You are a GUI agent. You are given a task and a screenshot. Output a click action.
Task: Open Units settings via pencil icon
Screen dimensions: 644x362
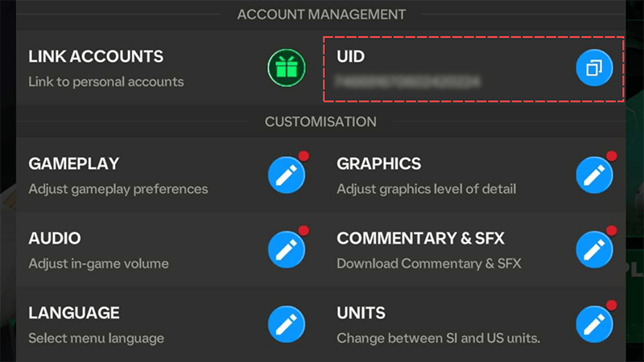(594, 324)
